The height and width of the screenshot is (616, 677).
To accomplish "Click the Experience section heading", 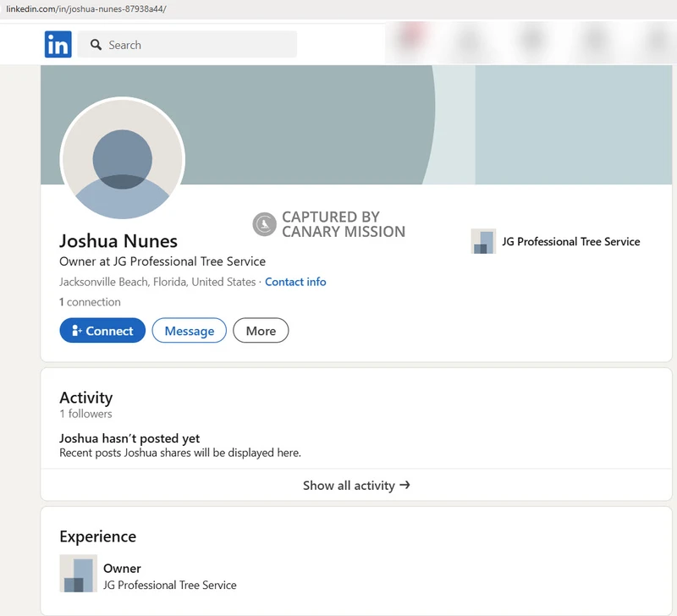I will [x=97, y=536].
